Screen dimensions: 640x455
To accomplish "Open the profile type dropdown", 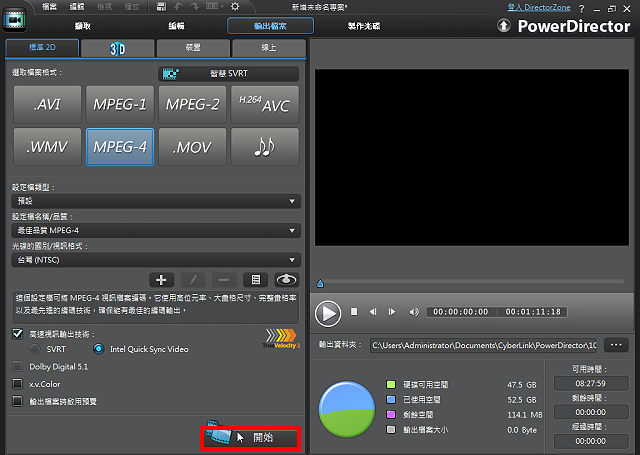I will [x=156, y=201].
